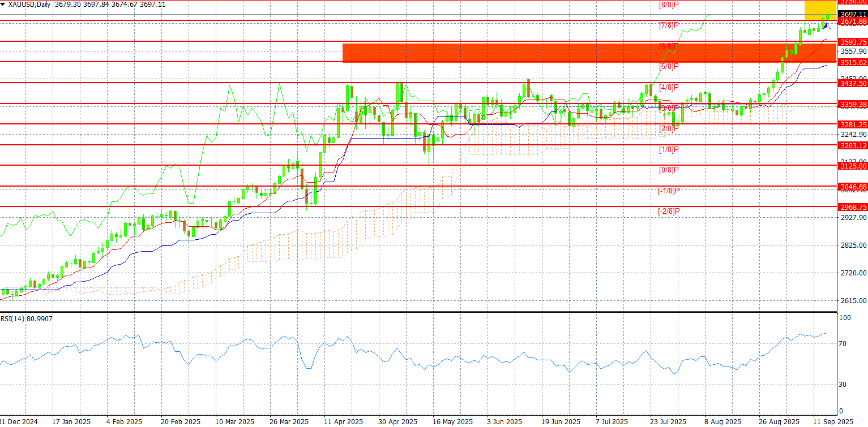Click the 3203.12 red price label

click(853, 145)
